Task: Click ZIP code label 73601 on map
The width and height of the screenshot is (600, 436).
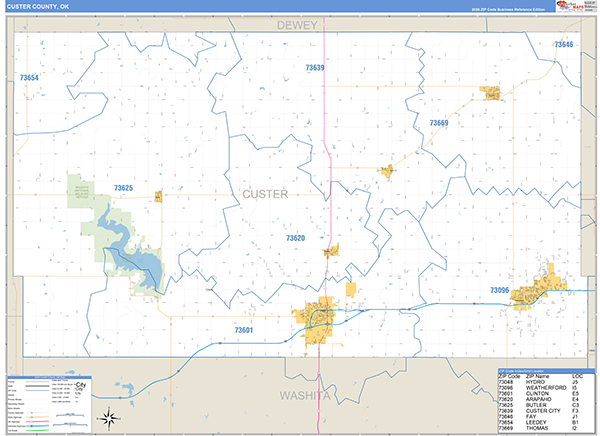Action: tap(244, 330)
